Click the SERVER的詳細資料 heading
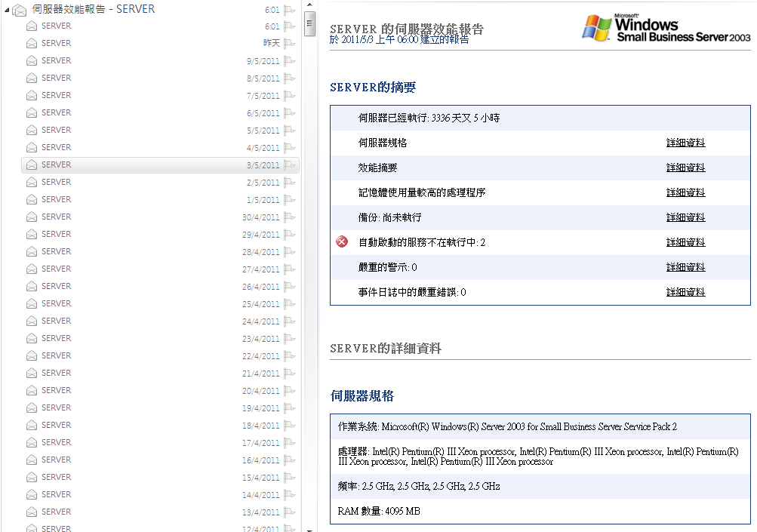 click(x=385, y=348)
